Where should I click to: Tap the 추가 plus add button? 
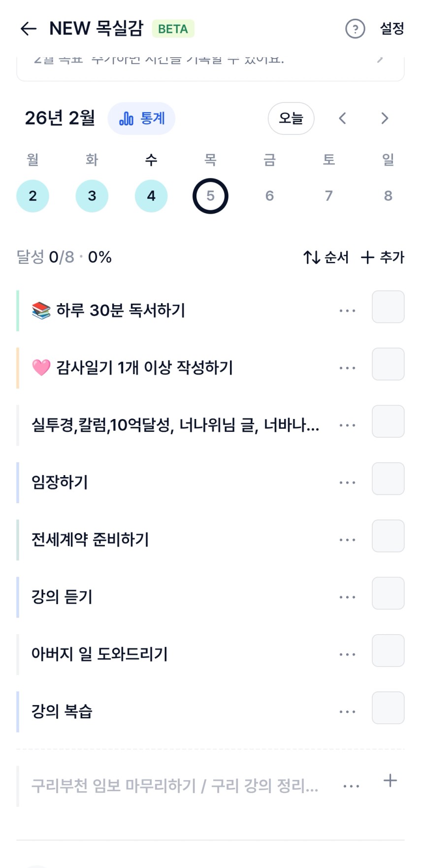(x=383, y=257)
